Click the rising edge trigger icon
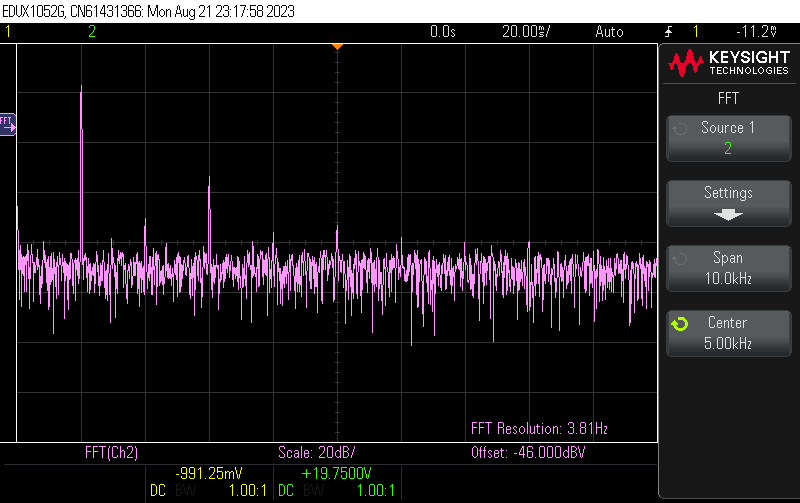Viewport: 800px width, 503px height. (668, 32)
